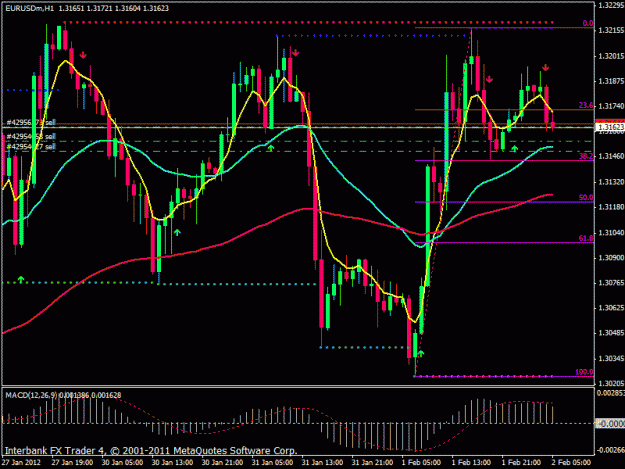Click the 31 Jan 21:00 time axis label
The width and height of the screenshot is (625, 469).
(x=373, y=463)
